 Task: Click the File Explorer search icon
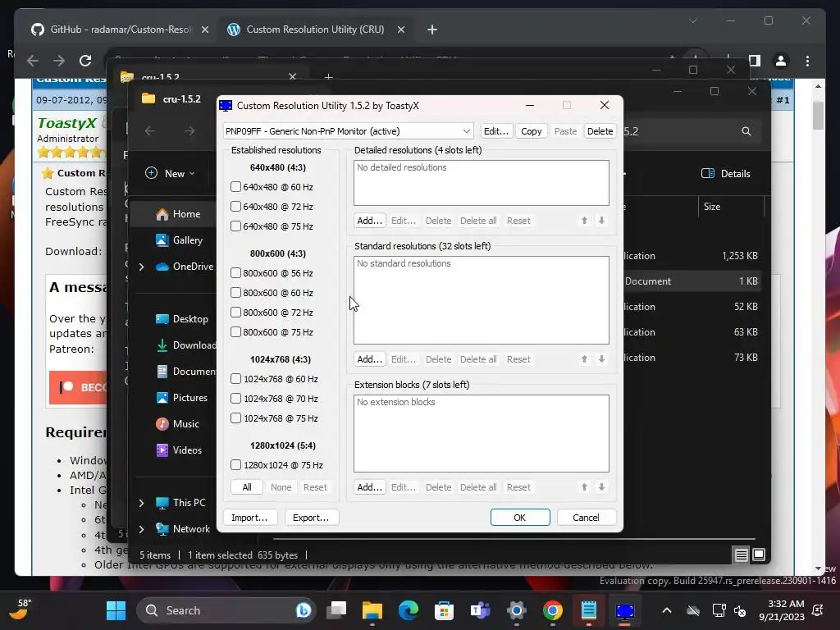[x=746, y=131]
